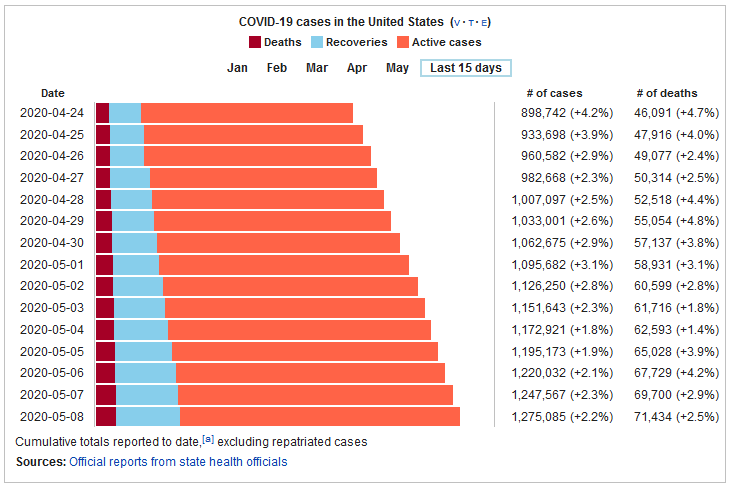Open the May tab
Screen dimensions: 734x489
(397, 68)
